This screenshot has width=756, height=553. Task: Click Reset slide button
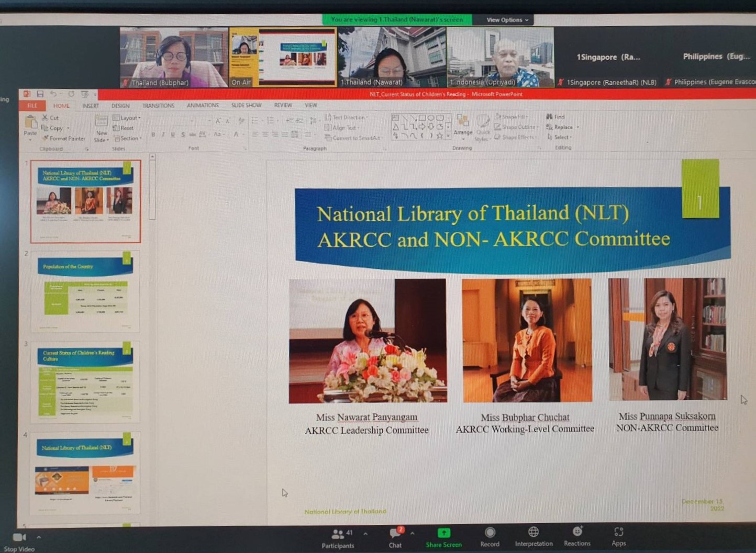point(124,128)
